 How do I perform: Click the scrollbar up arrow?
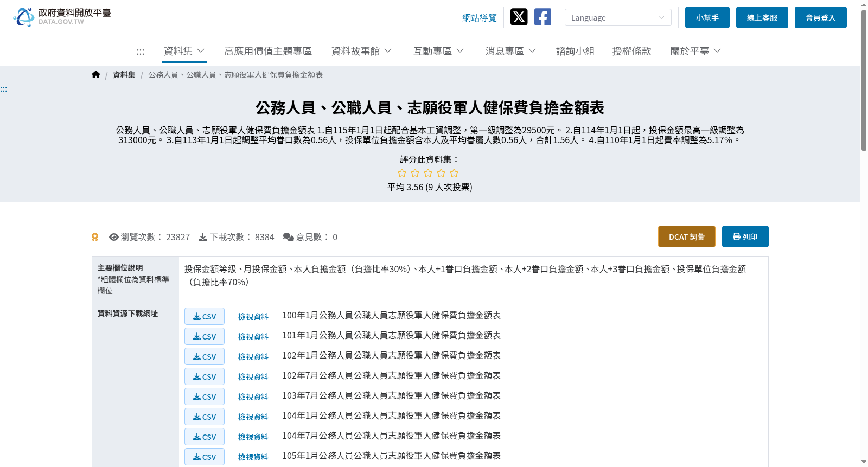pos(864,4)
